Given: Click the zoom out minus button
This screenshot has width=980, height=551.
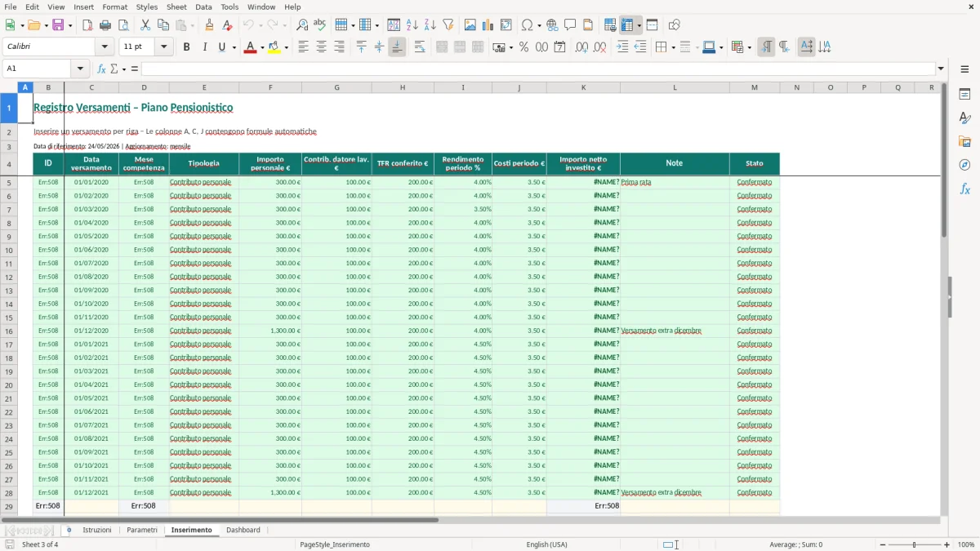Looking at the screenshot, I should point(881,544).
